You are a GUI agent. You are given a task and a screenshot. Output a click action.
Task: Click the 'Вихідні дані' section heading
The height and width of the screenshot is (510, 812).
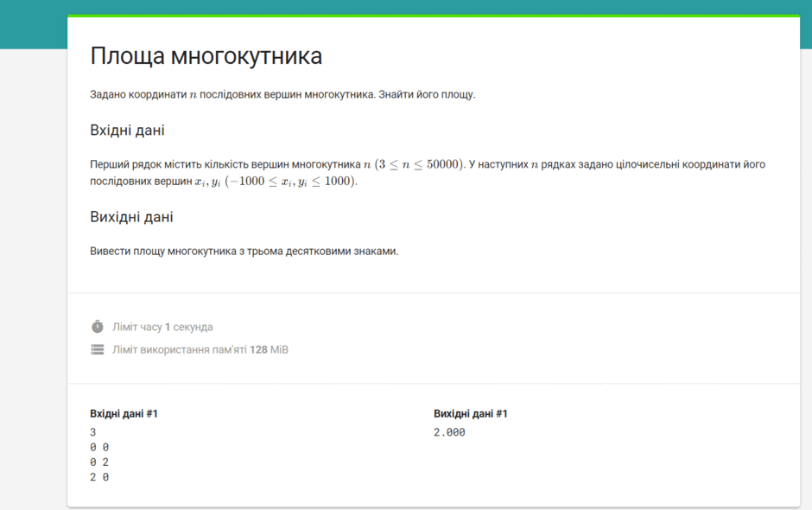click(x=131, y=217)
